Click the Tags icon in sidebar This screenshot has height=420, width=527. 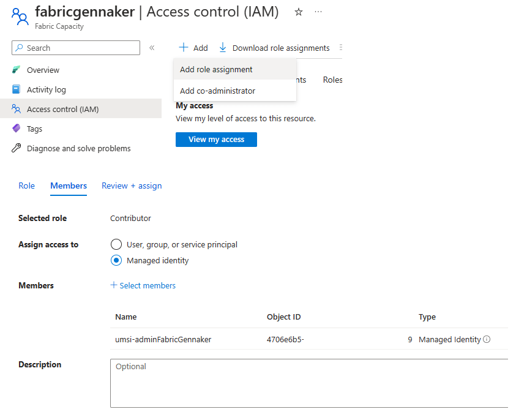(x=17, y=129)
